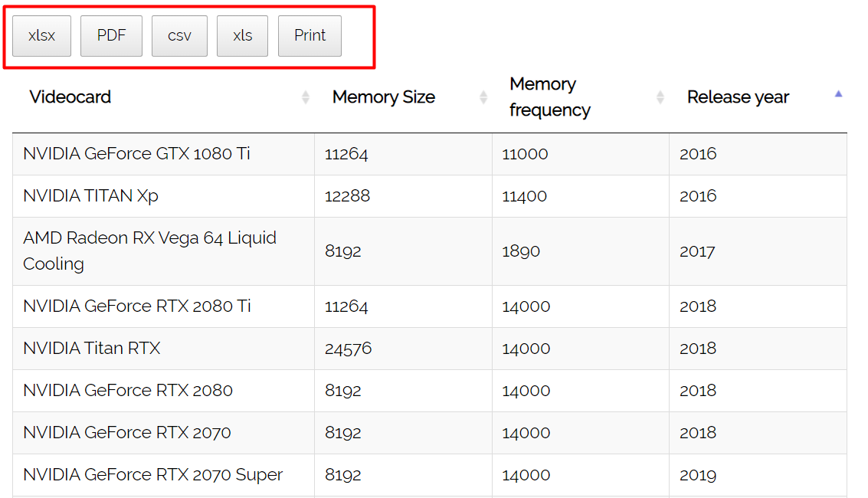Open the Print view

pyautogui.click(x=310, y=36)
